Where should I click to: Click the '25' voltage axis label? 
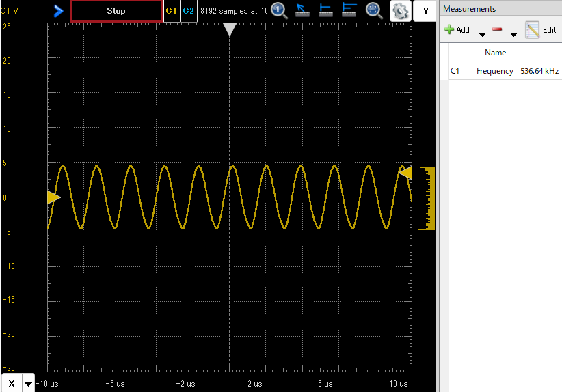(6, 27)
